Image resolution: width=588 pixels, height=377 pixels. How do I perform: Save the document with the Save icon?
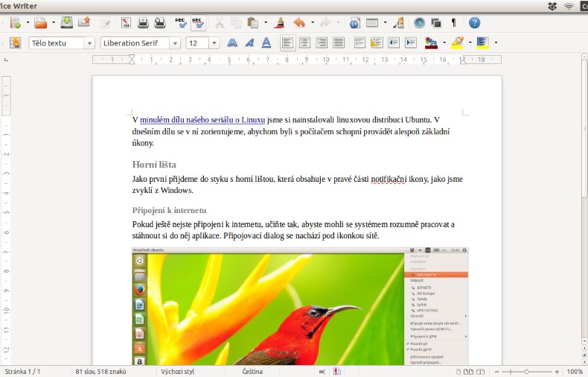pos(67,22)
